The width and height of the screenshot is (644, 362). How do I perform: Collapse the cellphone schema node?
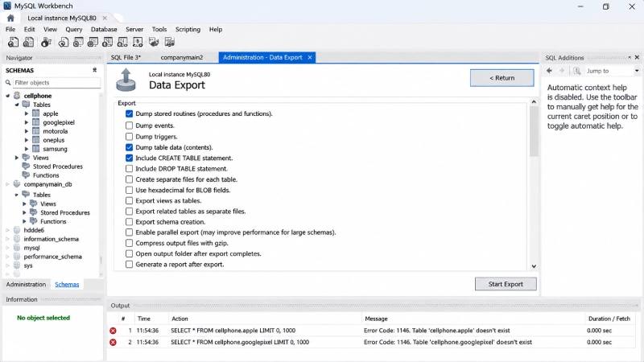tap(8, 96)
